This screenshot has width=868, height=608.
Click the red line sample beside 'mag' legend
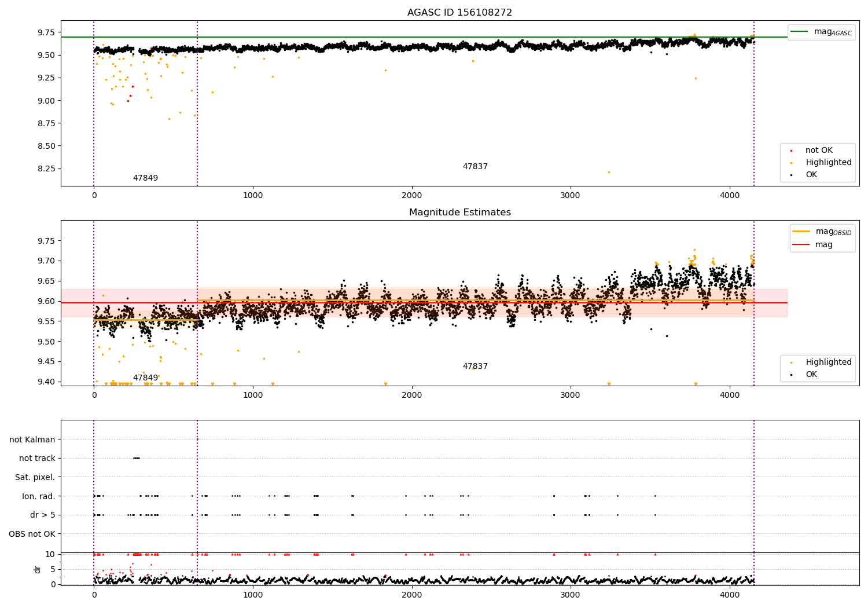801,244
